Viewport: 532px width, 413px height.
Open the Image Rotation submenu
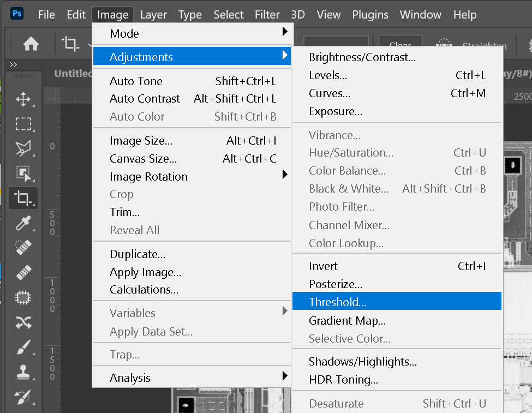coord(192,176)
